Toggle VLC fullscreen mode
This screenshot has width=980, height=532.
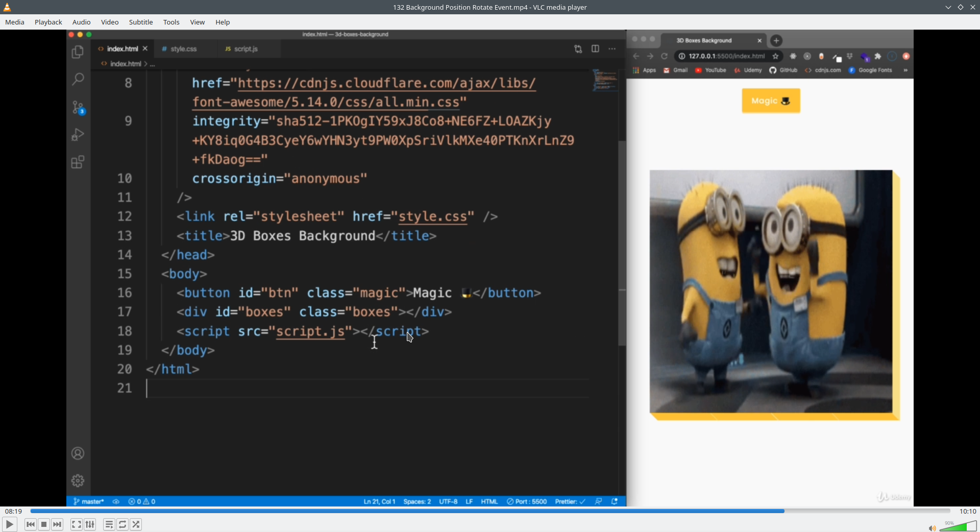(x=76, y=524)
